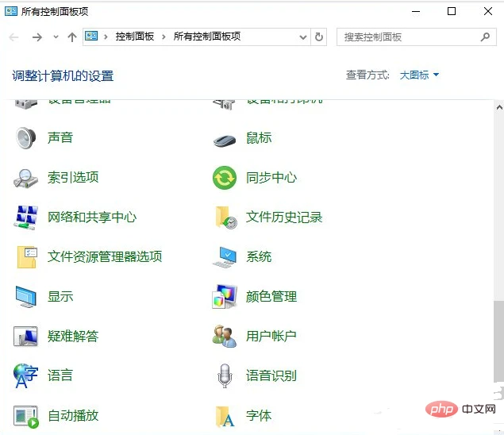
Task: Open the 鼠标 mouse icon
Action: tap(225, 141)
